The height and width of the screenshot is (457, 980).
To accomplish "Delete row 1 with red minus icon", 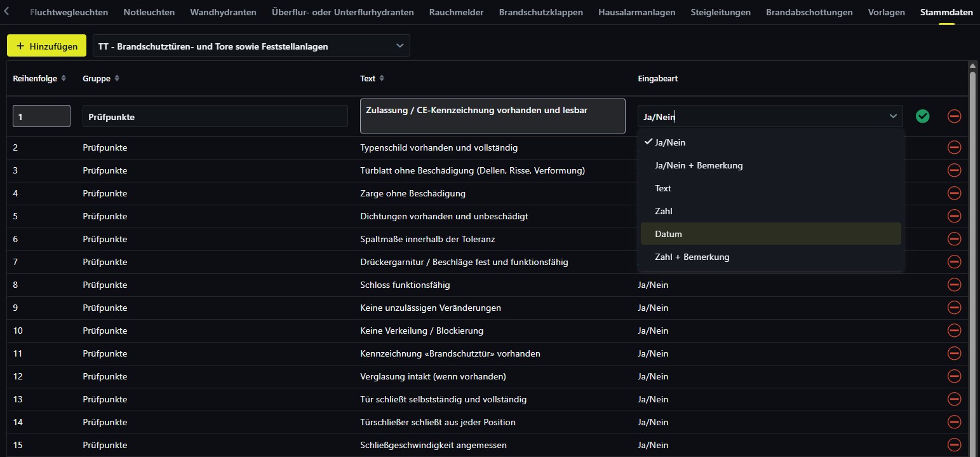I will [x=954, y=116].
